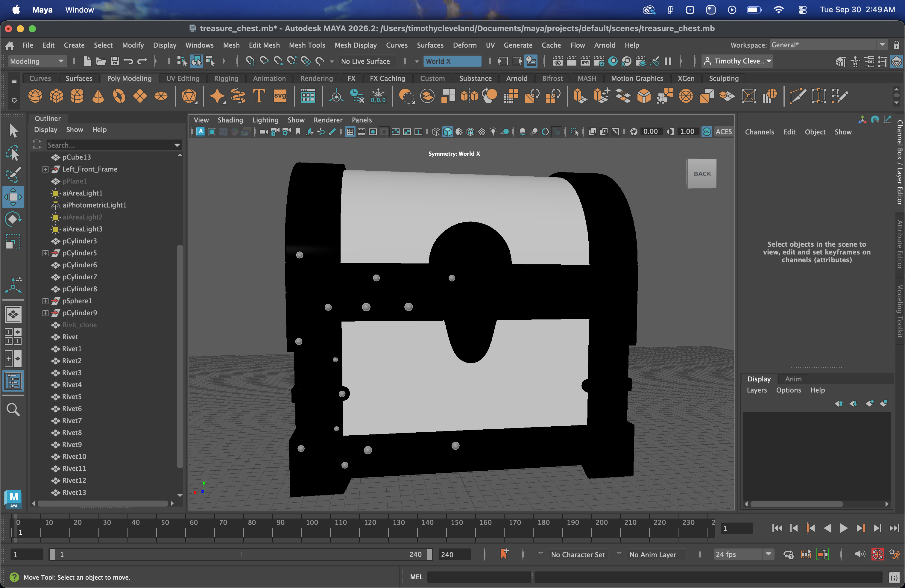Switch to the Sculpting shelf tab
The height and width of the screenshot is (588, 905).
(723, 78)
